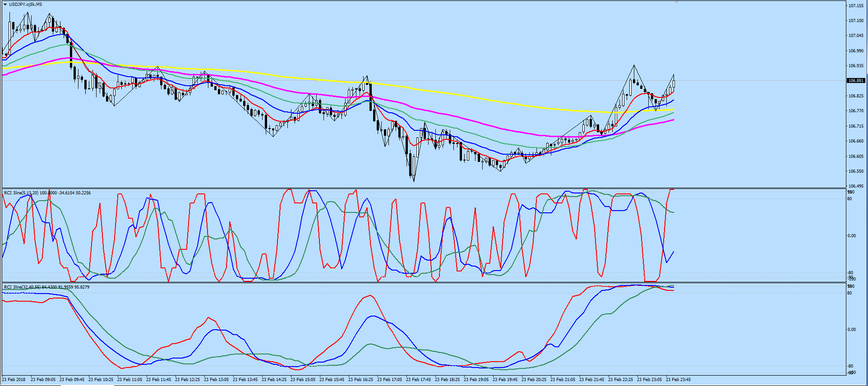
Task: Click the 23 Feb 15:05 time label
Action: pyautogui.click(x=303, y=380)
